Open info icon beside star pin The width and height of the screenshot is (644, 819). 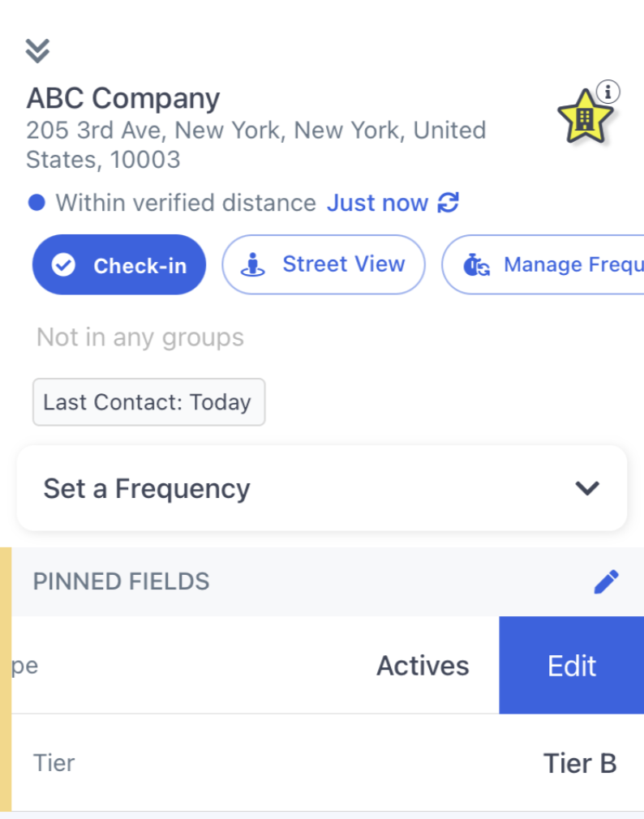coord(608,92)
